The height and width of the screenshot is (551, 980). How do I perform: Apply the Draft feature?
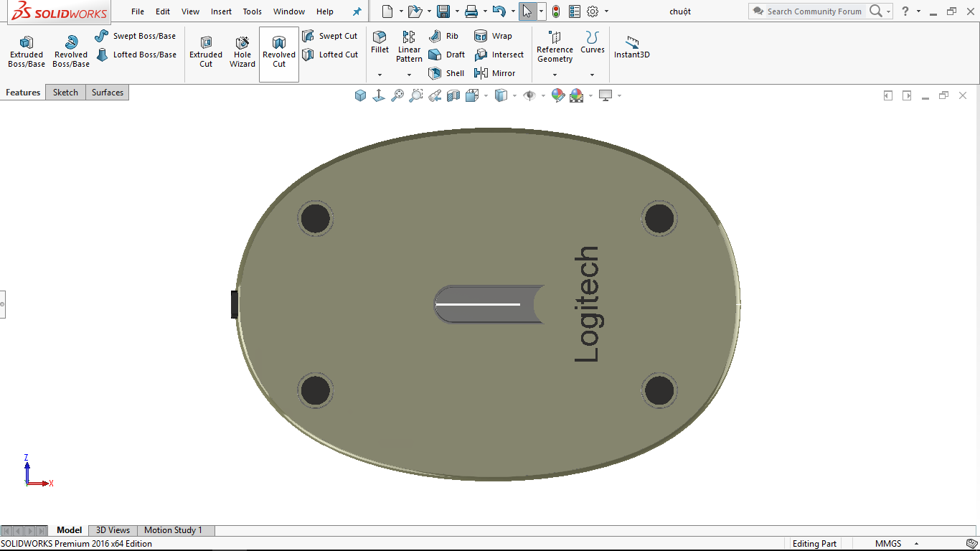tap(446, 55)
